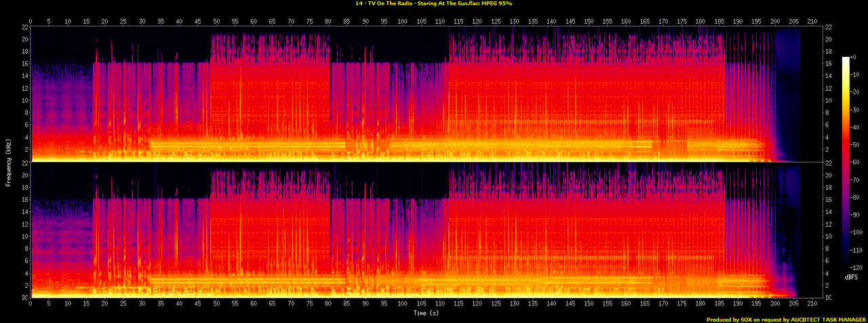The height and width of the screenshot is (323, 868).
Task: Select the "-30" value on dBFS scale
Action: pos(855,110)
